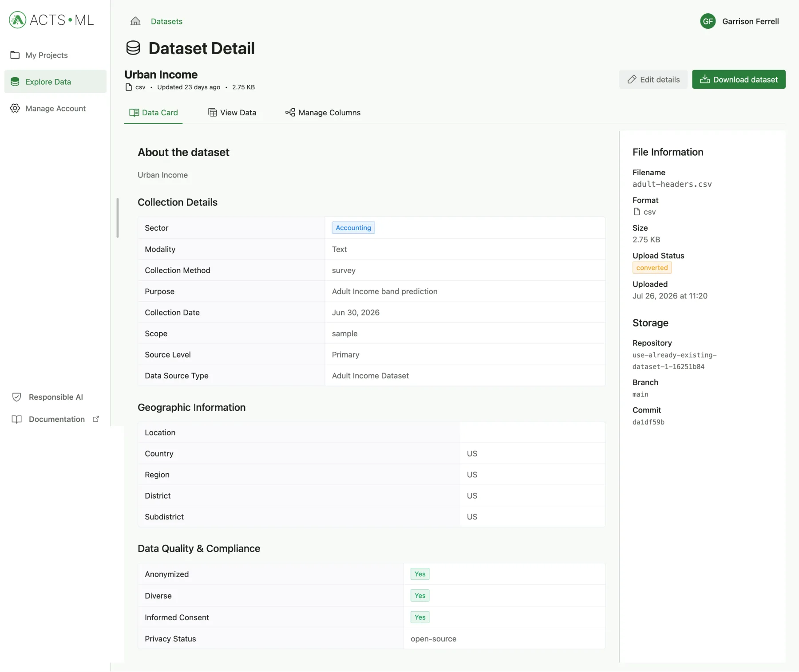799x672 pixels.
Task: Click the Datasets breadcrumb link
Action: (x=166, y=21)
